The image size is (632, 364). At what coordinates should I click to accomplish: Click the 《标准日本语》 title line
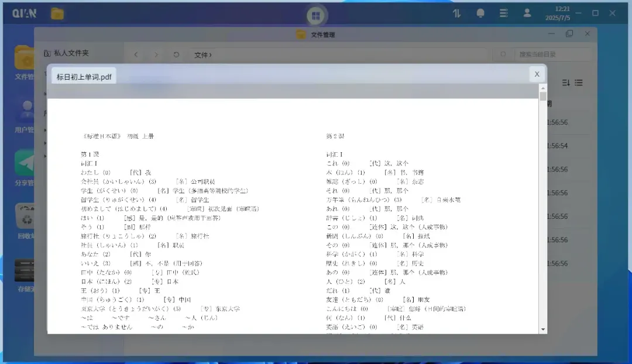click(x=118, y=136)
